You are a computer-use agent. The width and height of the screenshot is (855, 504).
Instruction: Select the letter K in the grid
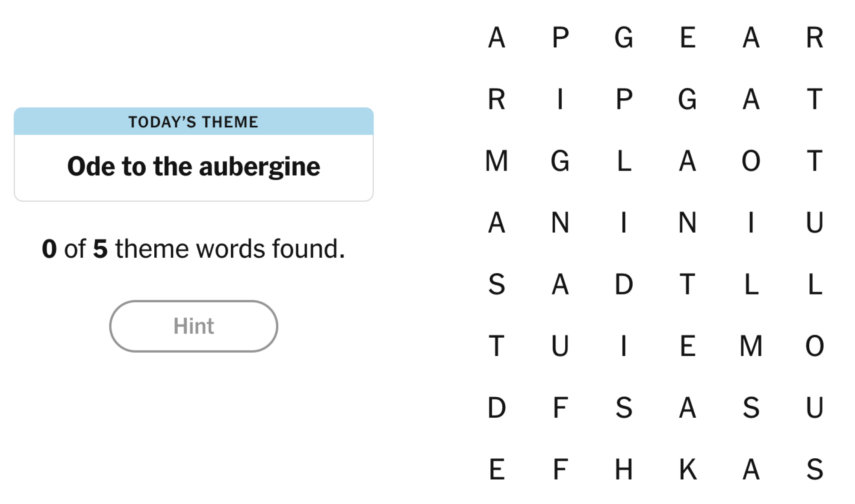pos(687,469)
